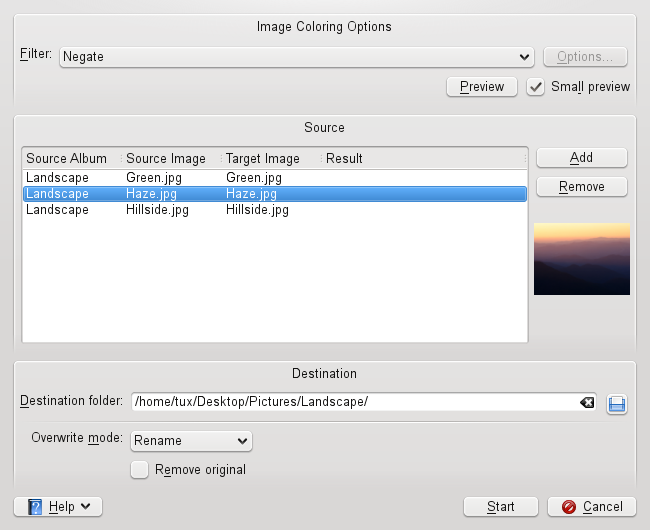Enable the Remove original checkbox

(139, 470)
